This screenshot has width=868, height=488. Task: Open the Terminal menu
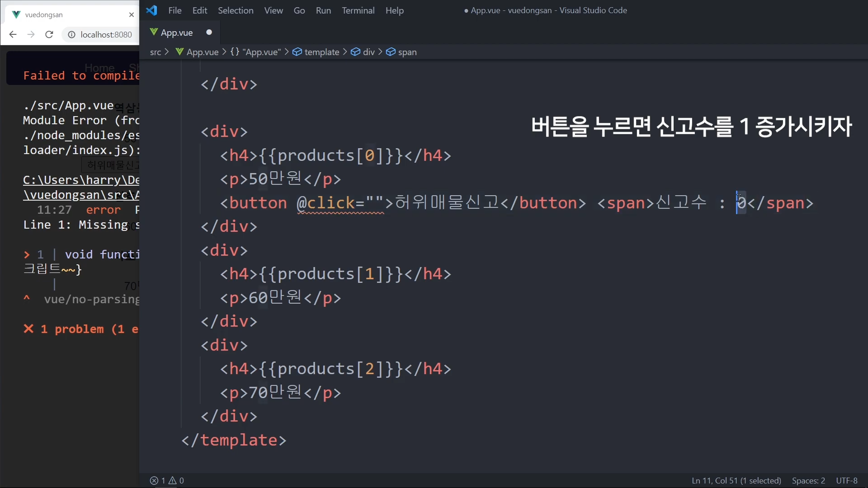tap(358, 10)
